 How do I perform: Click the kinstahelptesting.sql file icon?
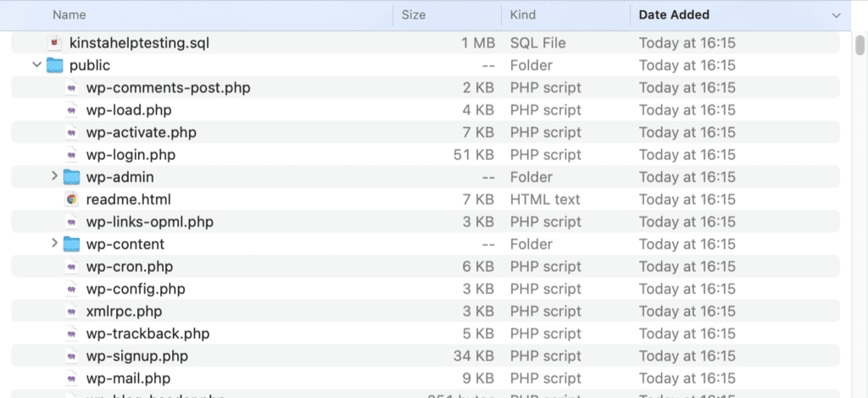(x=55, y=43)
